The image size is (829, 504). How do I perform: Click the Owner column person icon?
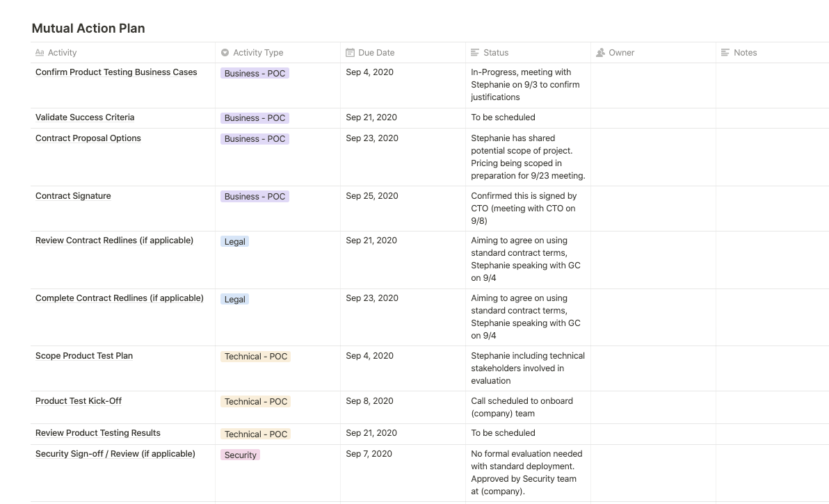[601, 53]
